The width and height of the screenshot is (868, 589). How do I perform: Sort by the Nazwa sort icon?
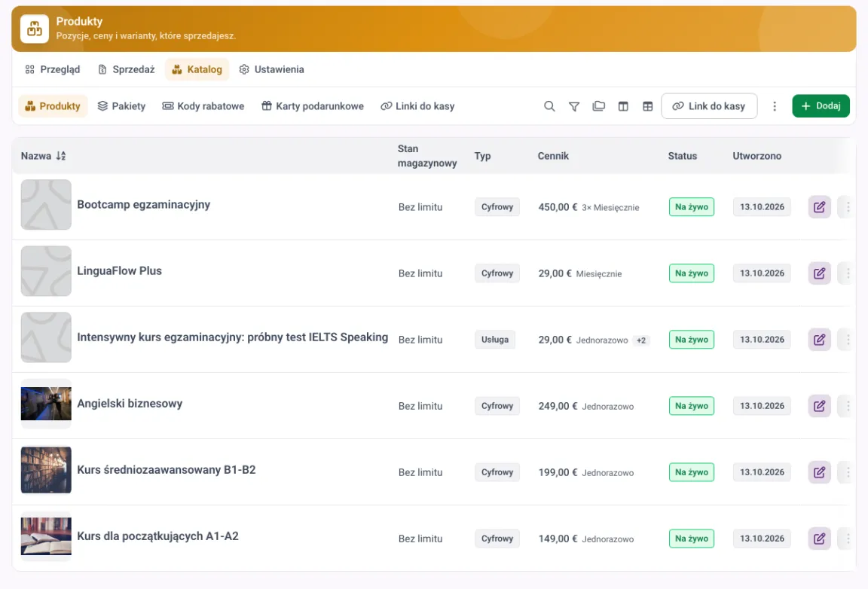pyautogui.click(x=61, y=156)
